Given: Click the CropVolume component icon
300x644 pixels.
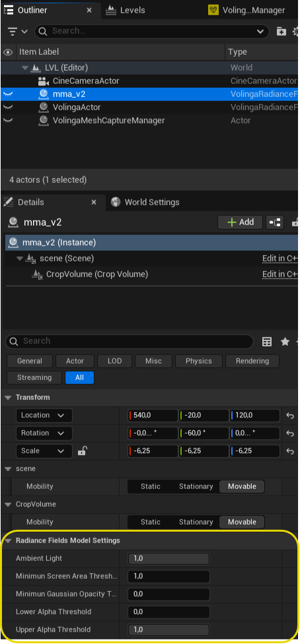Looking at the screenshot, I should [x=38, y=274].
